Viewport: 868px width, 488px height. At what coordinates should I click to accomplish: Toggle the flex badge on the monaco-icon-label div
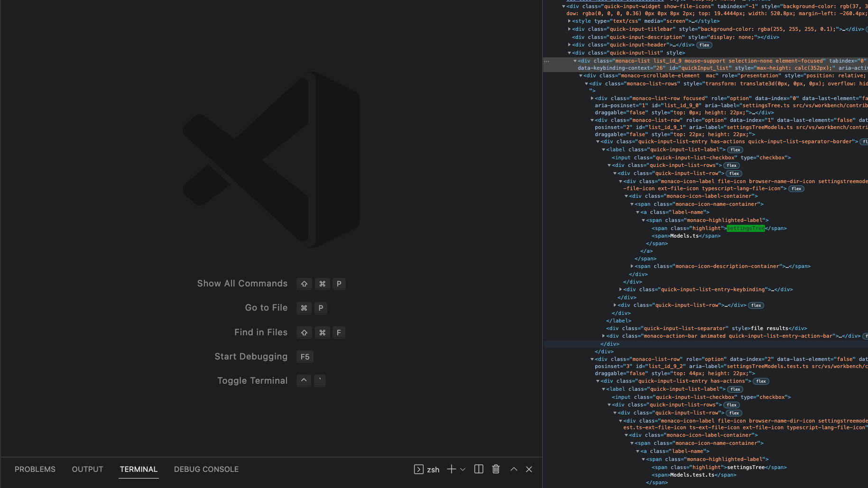click(x=796, y=188)
